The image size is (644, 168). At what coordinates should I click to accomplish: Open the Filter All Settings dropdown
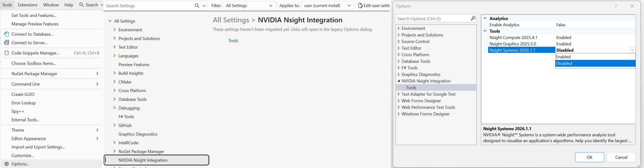[249, 5]
